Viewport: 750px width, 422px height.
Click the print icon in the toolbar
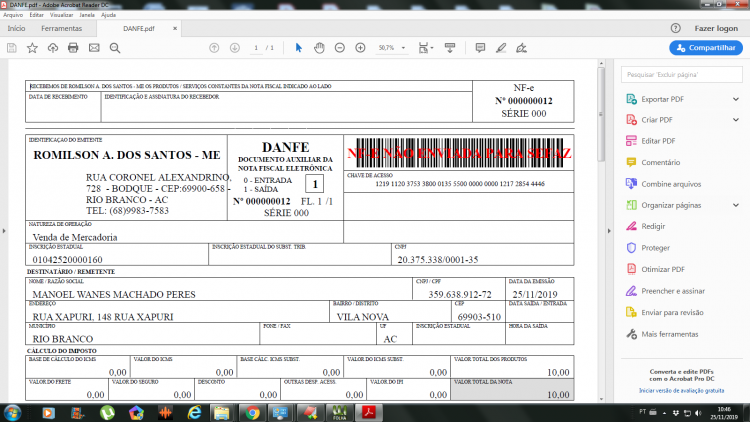73,48
